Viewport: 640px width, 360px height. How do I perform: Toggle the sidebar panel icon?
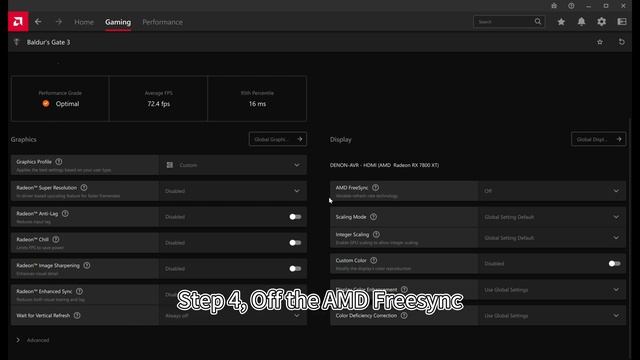(x=622, y=22)
